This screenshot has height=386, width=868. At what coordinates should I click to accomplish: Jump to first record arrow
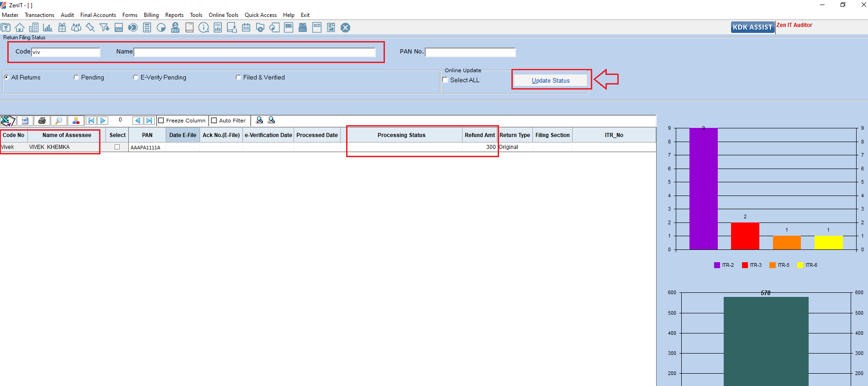pos(91,121)
